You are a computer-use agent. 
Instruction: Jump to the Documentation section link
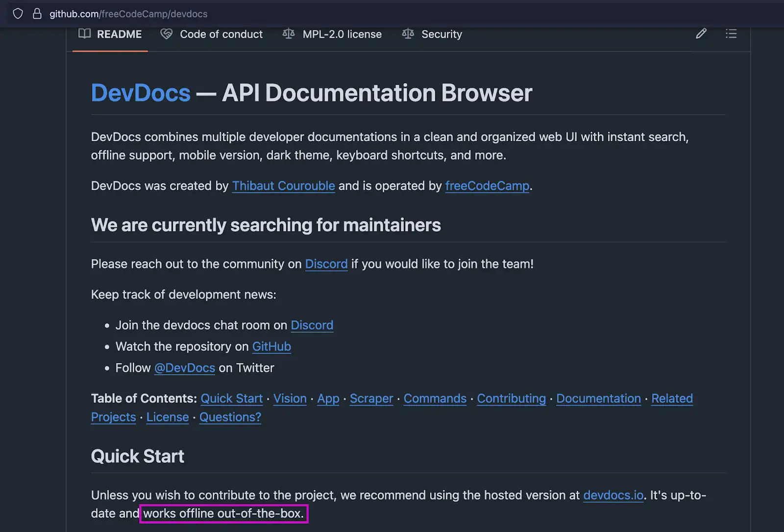coord(599,399)
